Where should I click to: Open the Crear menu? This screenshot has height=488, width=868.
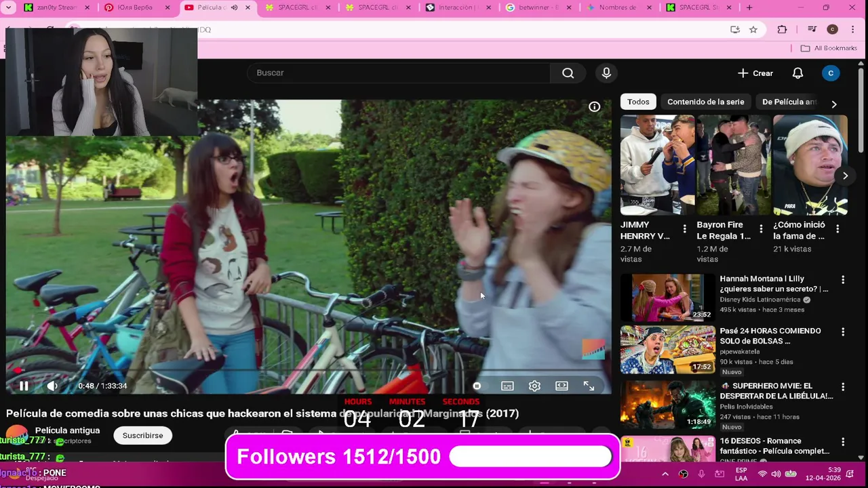[755, 73]
